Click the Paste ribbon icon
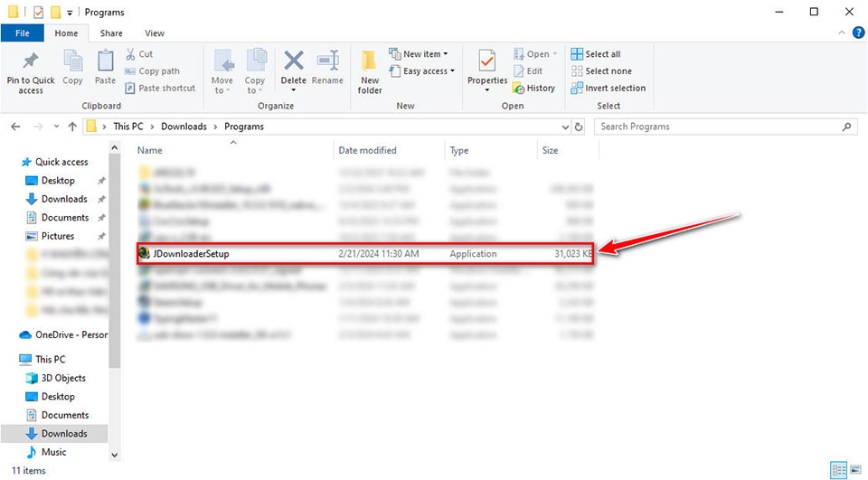This screenshot has height=480, width=868. 105,68
